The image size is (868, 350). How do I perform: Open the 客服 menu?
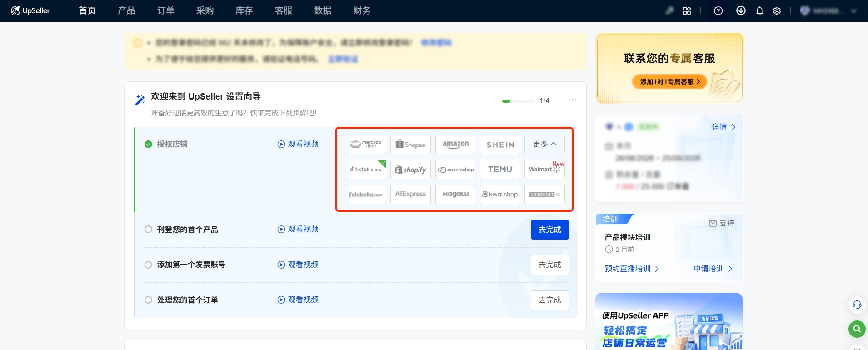click(284, 10)
